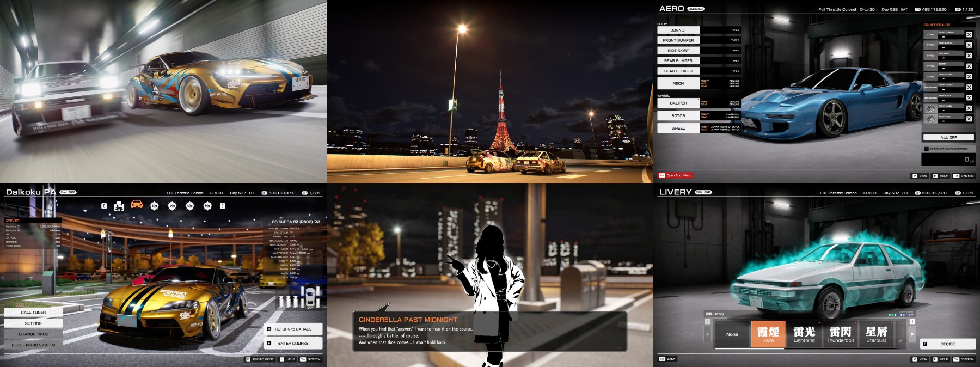The height and width of the screenshot is (367, 980).
Task: Click BACK in the LIVERY screen
Action: tap(667, 359)
